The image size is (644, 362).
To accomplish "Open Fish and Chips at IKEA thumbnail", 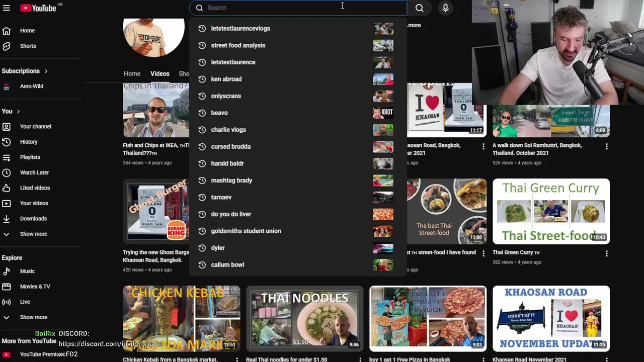I will pyautogui.click(x=156, y=110).
